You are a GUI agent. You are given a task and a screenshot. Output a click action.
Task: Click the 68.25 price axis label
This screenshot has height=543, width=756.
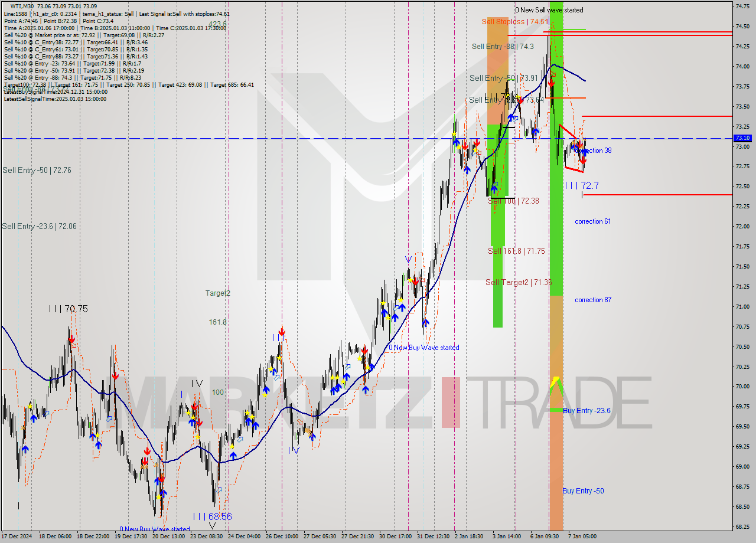click(742, 526)
